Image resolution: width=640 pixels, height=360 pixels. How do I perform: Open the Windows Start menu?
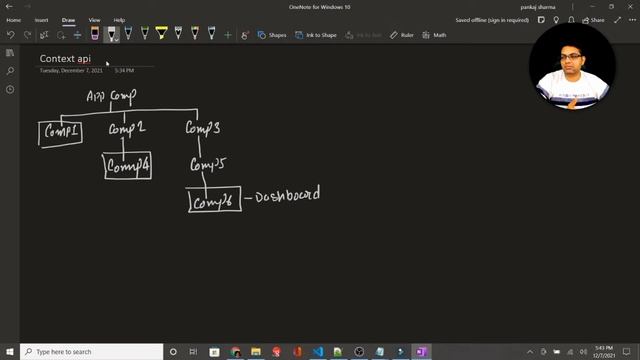[10, 351]
